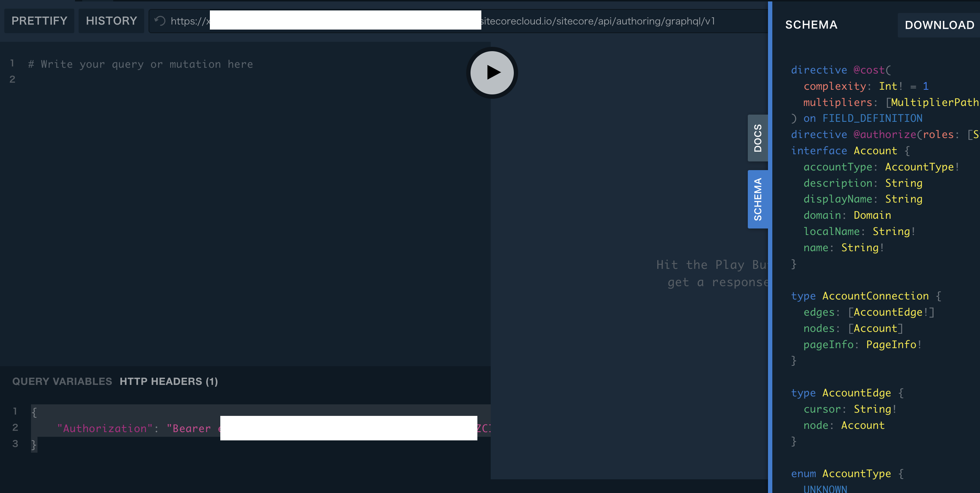Click "displayName: String" field
Viewport: 980px width, 493px height.
coord(863,199)
